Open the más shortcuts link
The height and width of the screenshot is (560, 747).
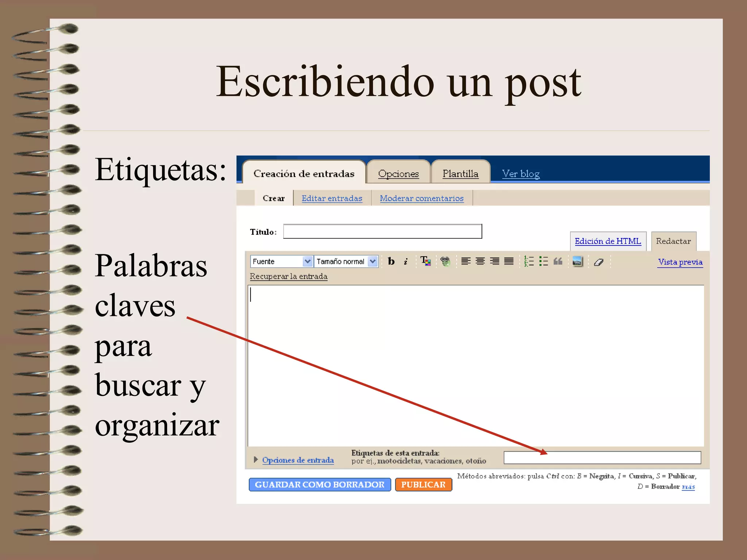[688, 486]
